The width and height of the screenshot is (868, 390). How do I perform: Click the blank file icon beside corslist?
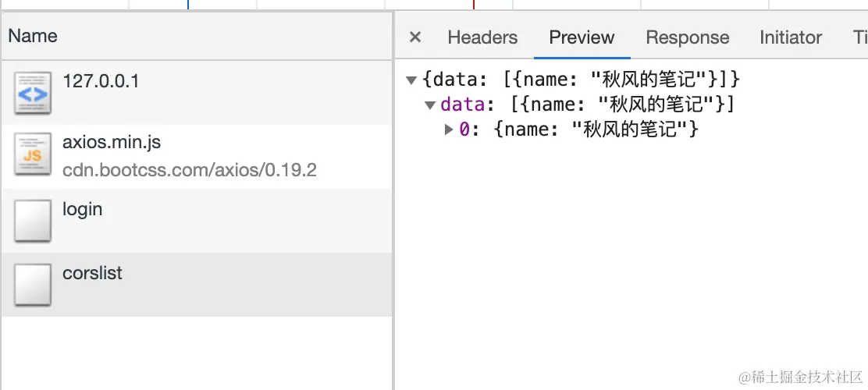pos(33,285)
